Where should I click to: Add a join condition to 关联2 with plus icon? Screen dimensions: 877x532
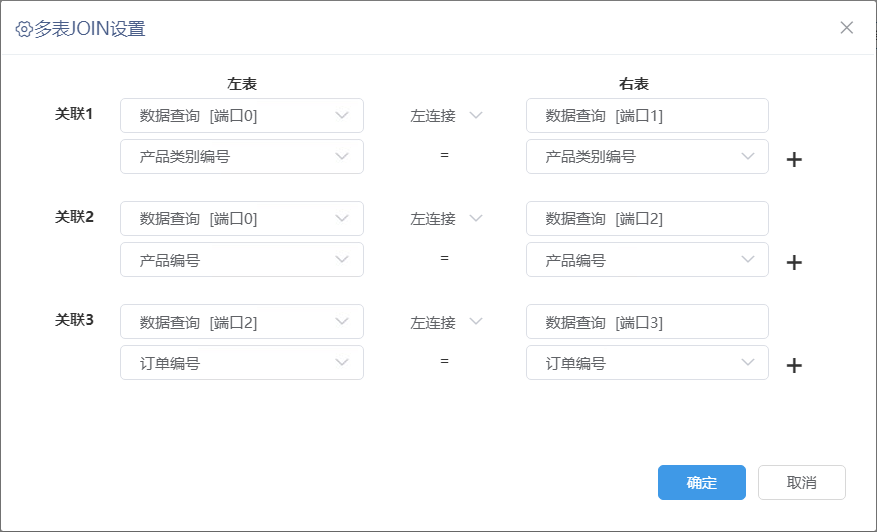[794, 262]
